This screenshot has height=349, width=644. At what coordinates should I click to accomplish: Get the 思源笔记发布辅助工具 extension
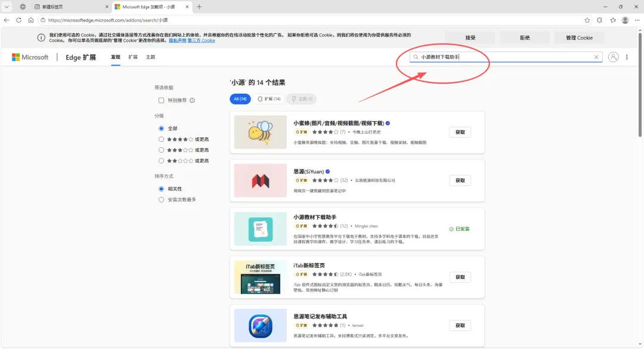pos(460,326)
